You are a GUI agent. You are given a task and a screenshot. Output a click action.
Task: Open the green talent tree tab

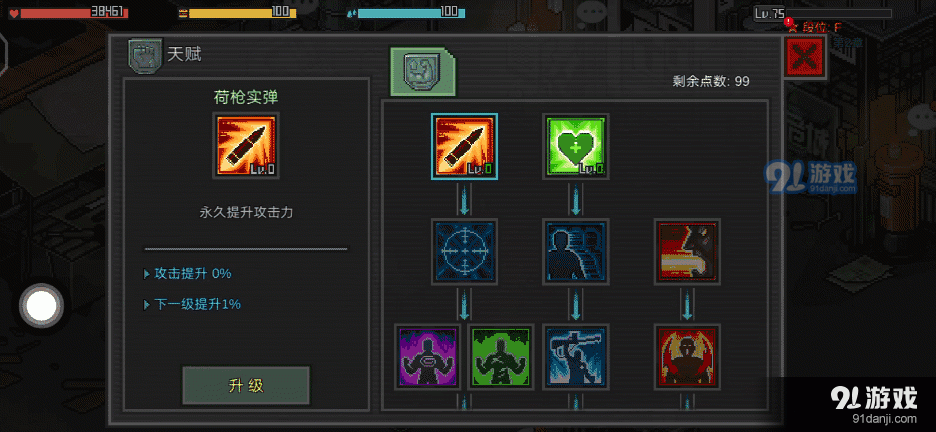[423, 72]
